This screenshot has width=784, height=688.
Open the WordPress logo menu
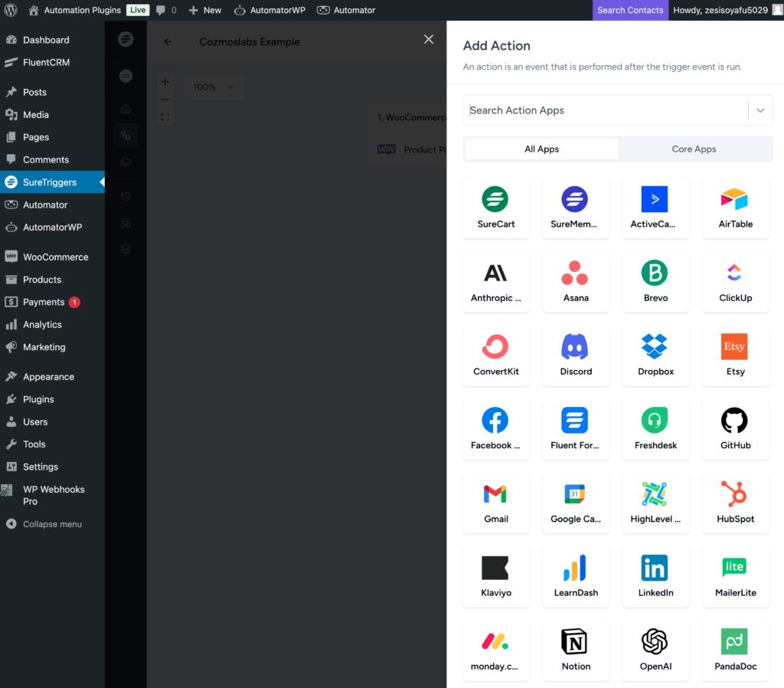pyautogui.click(x=11, y=10)
